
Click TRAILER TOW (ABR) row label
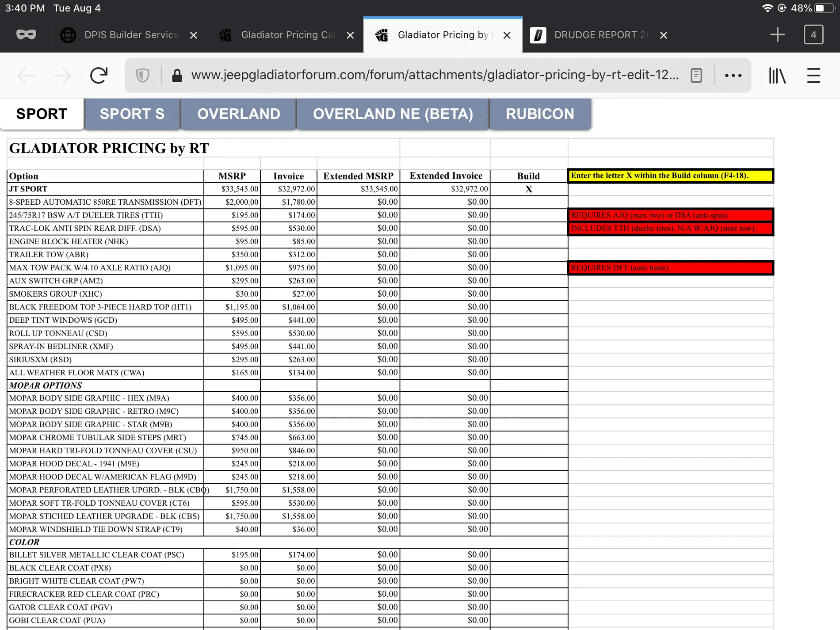[x=49, y=255]
